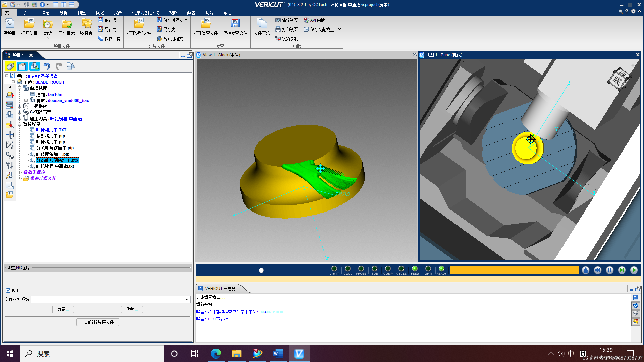Click the 编辑... button
This screenshot has height=362, width=644.
point(63,309)
